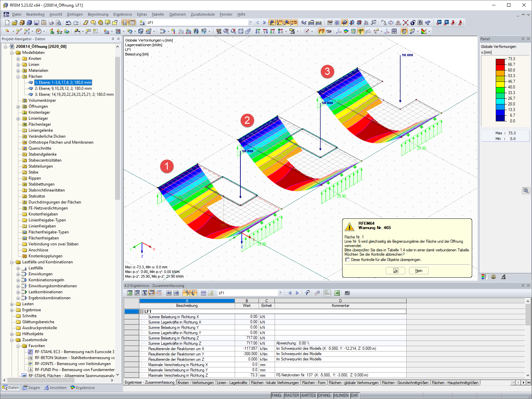Click the Excel export icon in results toolbar
The height and width of the screenshot is (399, 532).
pos(337,293)
